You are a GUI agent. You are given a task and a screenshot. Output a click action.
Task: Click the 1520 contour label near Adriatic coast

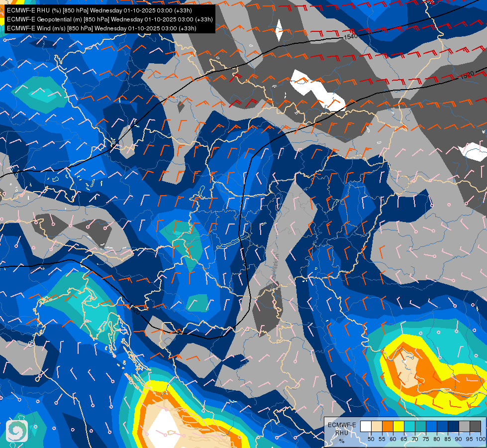(x=134, y=309)
